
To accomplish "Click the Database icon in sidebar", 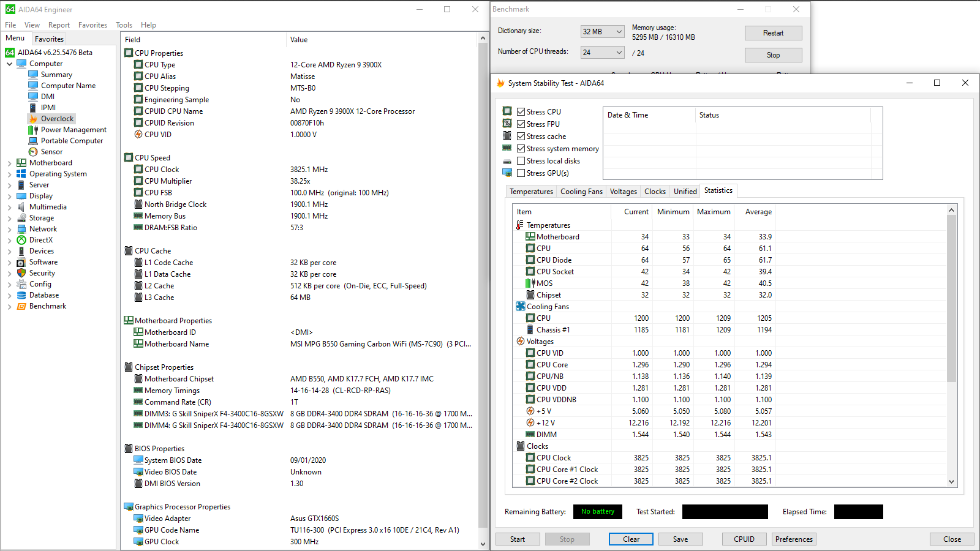I will (21, 295).
